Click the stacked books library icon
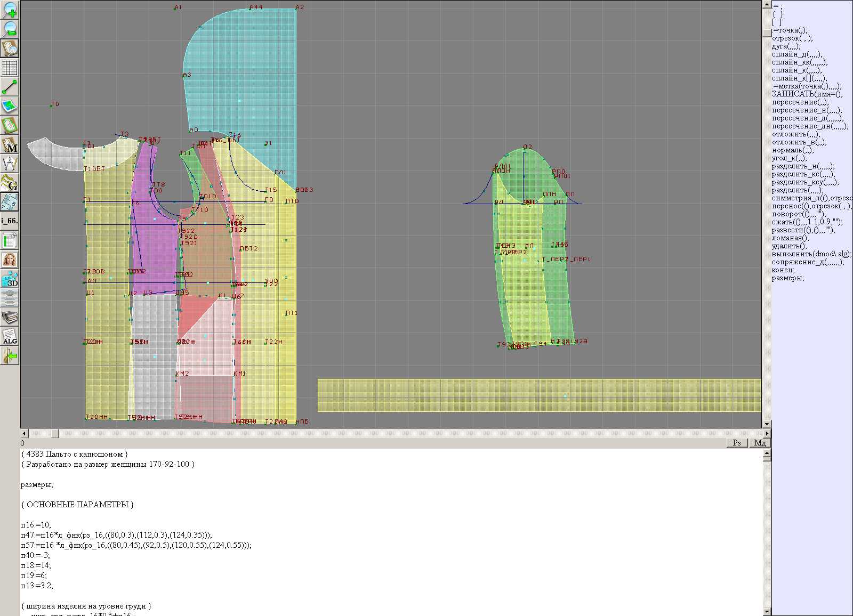Image resolution: width=853 pixels, height=616 pixels. [x=10, y=318]
